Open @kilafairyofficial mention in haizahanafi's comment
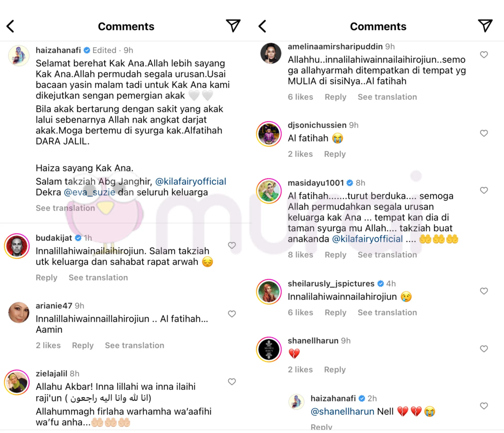504x433 pixels. pyautogui.click(x=191, y=181)
